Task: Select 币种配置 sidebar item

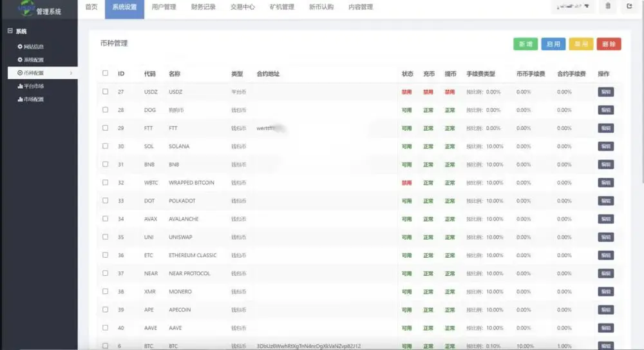Action: (43, 73)
